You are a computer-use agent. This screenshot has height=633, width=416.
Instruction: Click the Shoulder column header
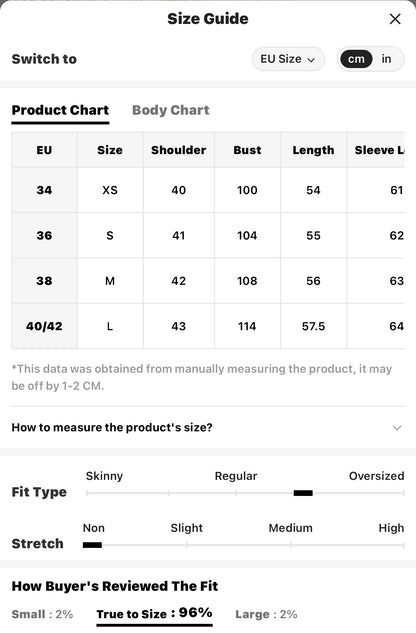coord(179,150)
